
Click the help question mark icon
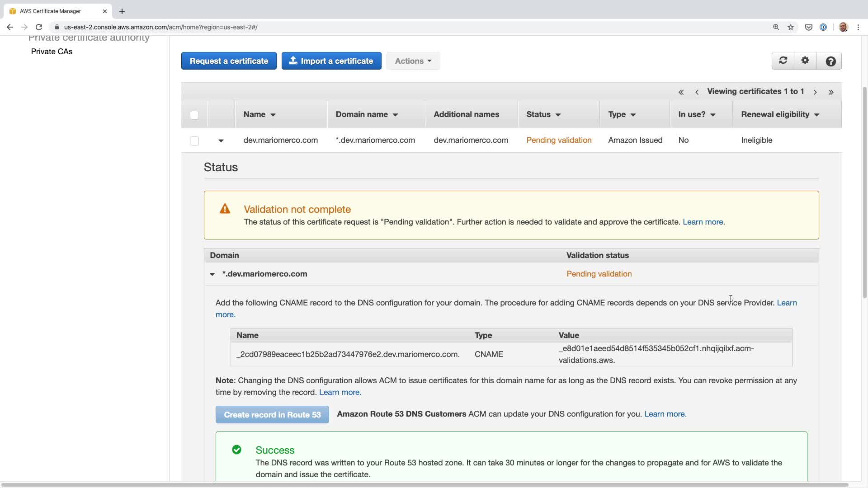(830, 61)
